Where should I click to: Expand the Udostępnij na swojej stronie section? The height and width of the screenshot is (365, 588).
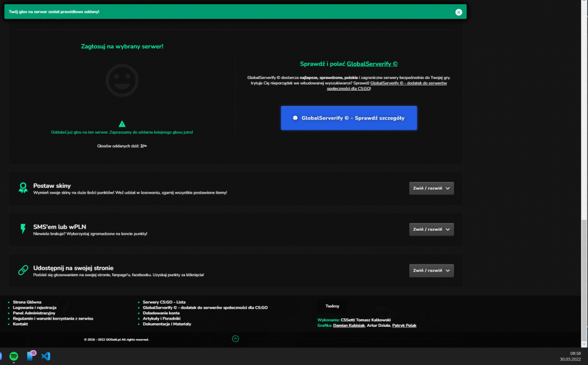pyautogui.click(x=431, y=270)
